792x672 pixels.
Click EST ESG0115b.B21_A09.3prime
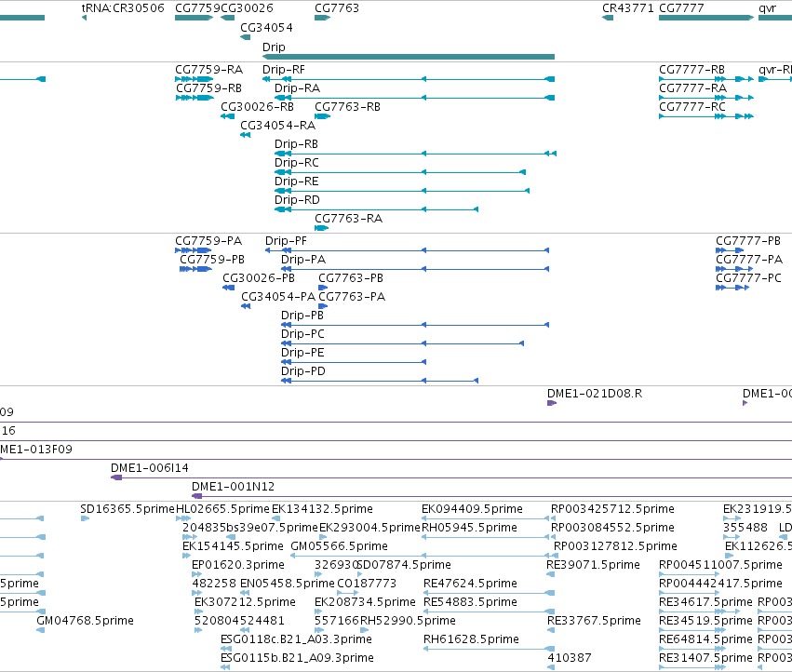point(297,658)
